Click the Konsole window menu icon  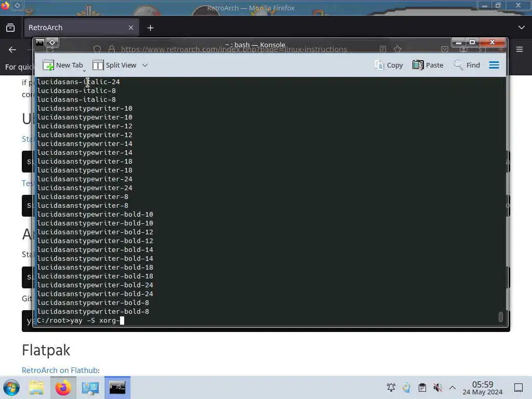click(x=40, y=43)
